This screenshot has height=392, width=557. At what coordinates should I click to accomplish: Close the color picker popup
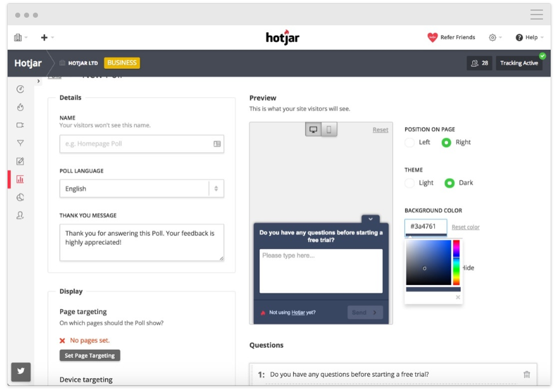(x=458, y=297)
